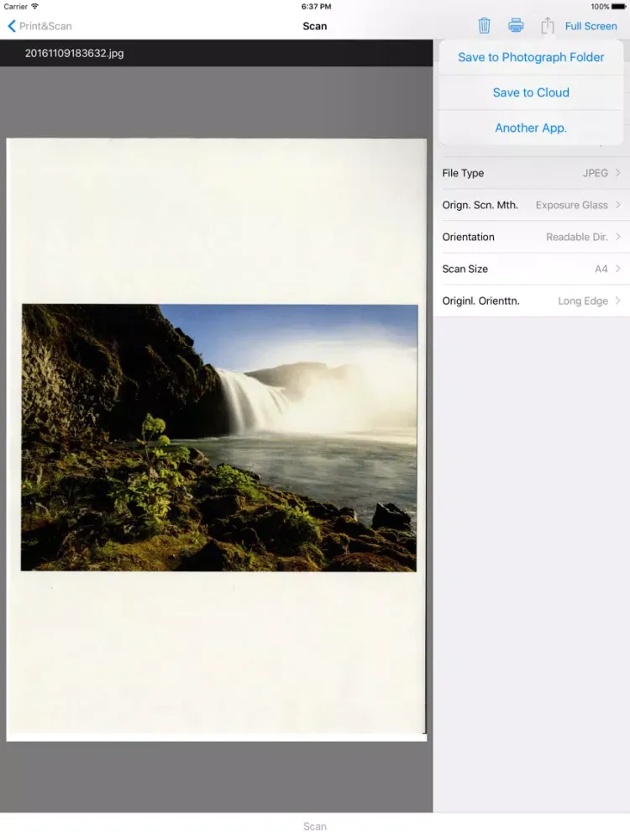Image resolution: width=630 pixels, height=840 pixels.
Task: Tap the Wi-Fi status icon
Action: (x=34, y=7)
